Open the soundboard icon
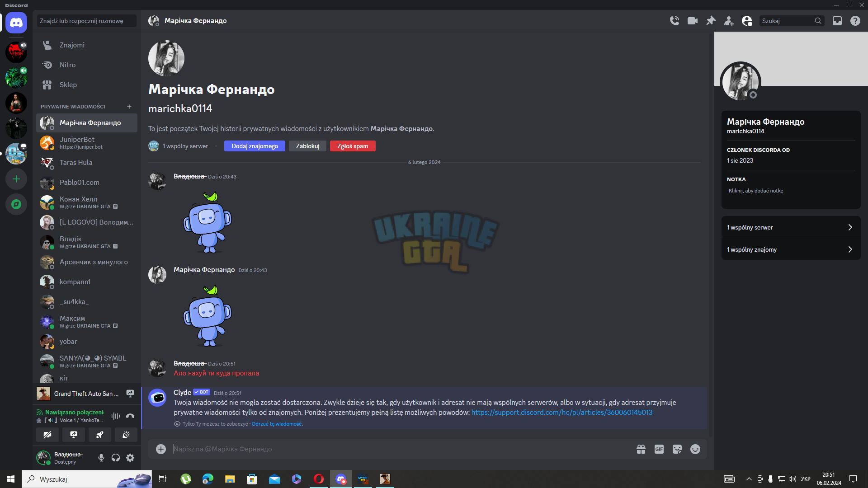This screenshot has height=488, width=868. [x=126, y=435]
